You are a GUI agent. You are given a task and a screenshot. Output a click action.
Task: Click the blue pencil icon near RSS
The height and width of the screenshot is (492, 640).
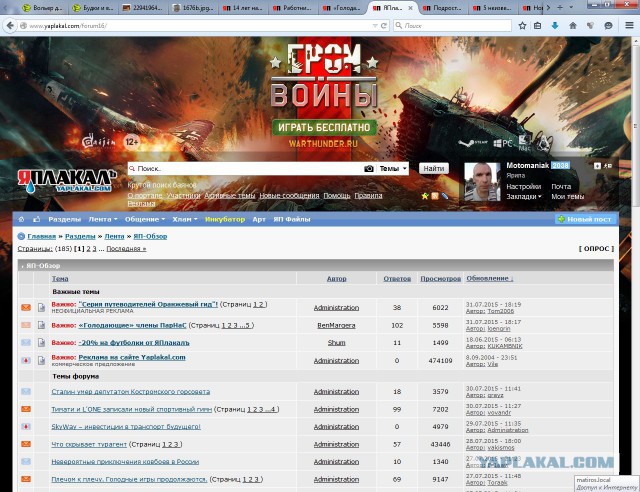point(445,196)
